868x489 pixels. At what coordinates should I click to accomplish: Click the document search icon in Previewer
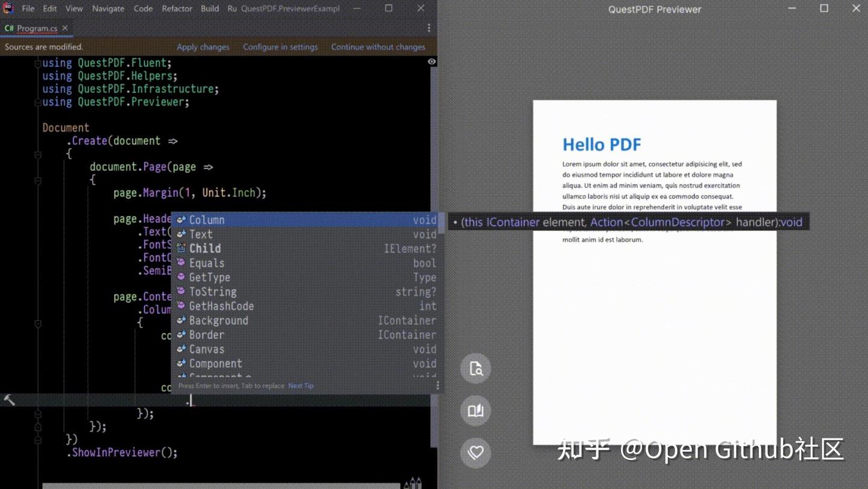476,368
